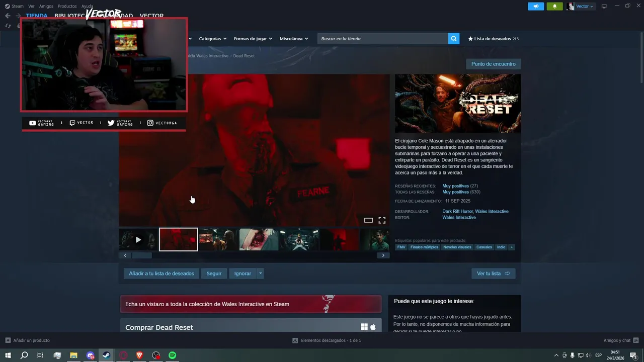The width and height of the screenshot is (644, 362).
Task: Click the recent reviews Muy positivas link
Action: [x=455, y=186]
